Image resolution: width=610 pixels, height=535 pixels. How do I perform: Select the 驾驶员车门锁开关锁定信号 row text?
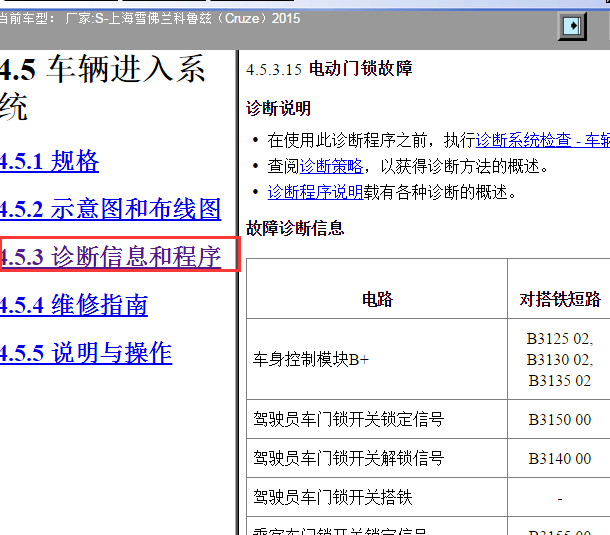pyautogui.click(x=349, y=419)
